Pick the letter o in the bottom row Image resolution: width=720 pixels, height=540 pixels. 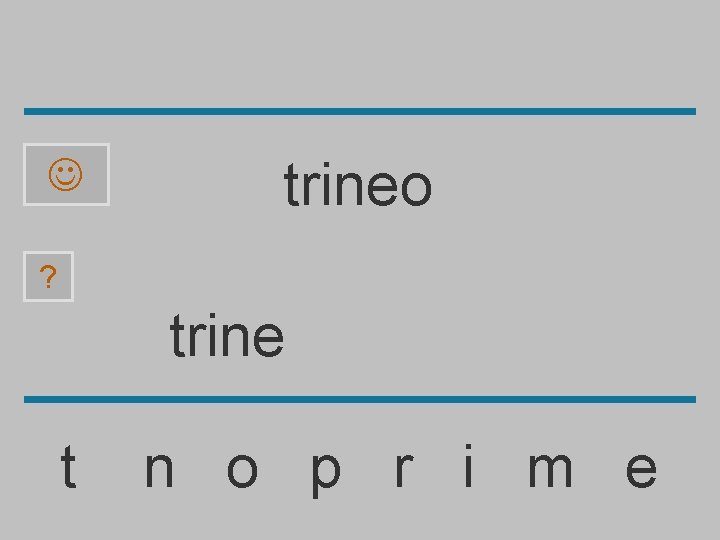pos(242,470)
